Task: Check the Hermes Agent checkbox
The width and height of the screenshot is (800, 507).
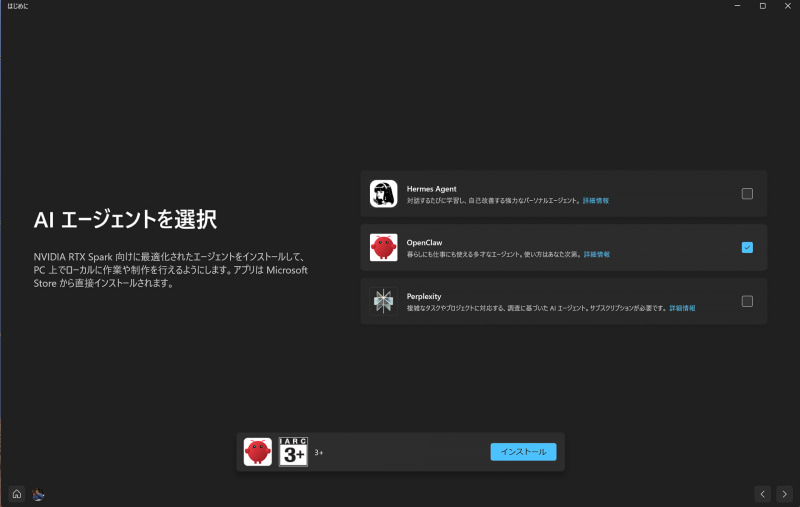Action: coord(747,194)
